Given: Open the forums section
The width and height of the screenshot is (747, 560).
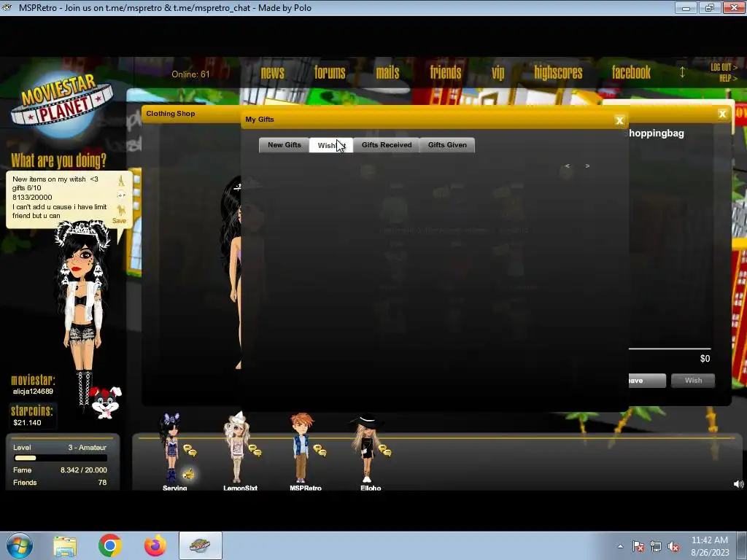Looking at the screenshot, I should click(330, 72).
